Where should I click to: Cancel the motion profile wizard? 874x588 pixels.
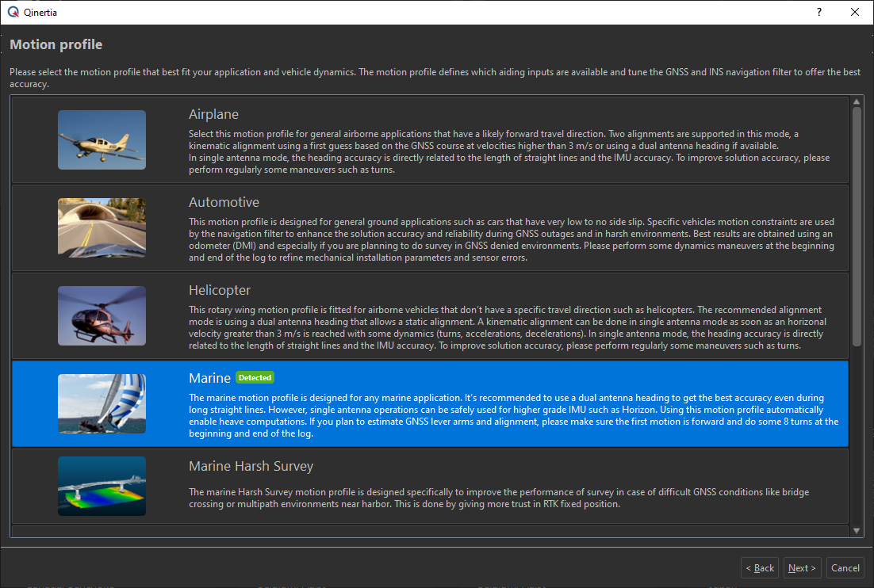[845, 567]
